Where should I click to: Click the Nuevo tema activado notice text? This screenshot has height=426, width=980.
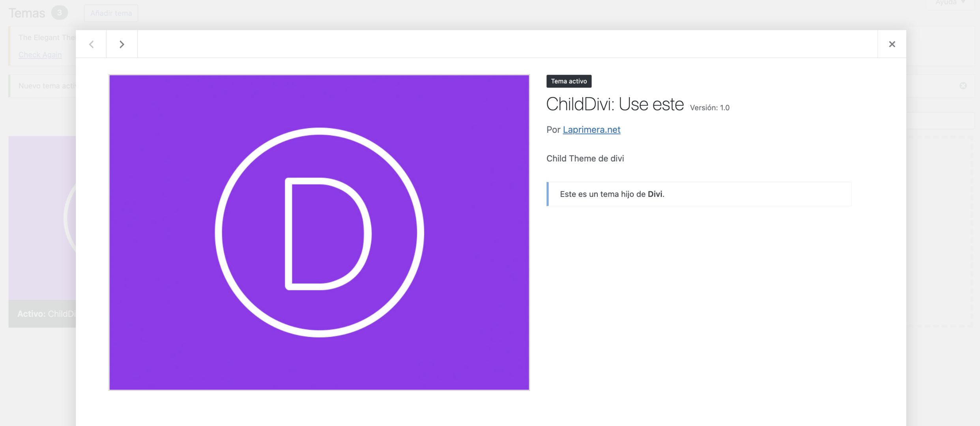[x=46, y=86]
